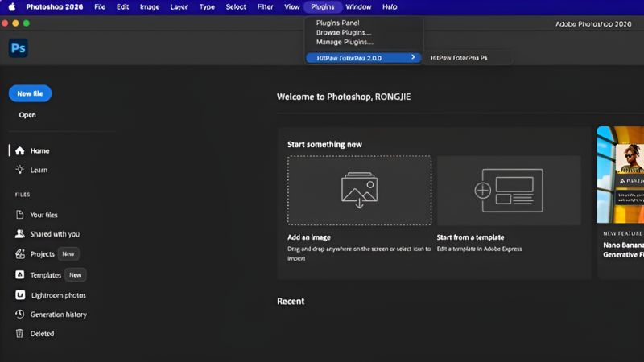Viewport: 644px width, 362px height.
Task: Open the Image menu
Action: [150, 7]
